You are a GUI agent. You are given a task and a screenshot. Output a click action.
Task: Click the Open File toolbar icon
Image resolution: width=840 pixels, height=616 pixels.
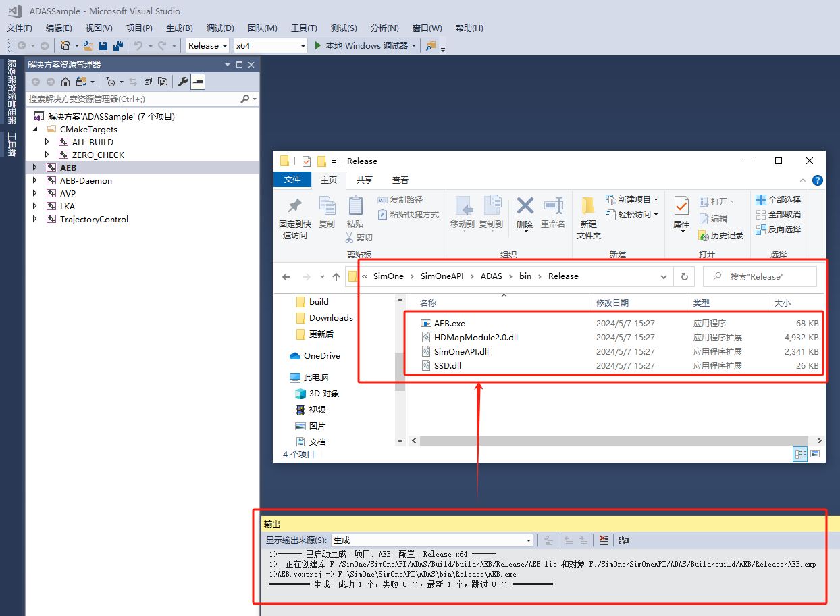[x=88, y=45]
